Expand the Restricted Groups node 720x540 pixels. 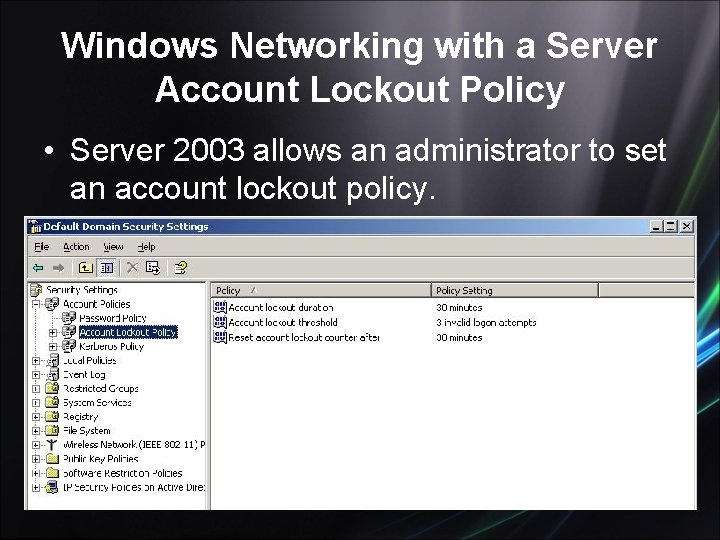tap(36, 389)
